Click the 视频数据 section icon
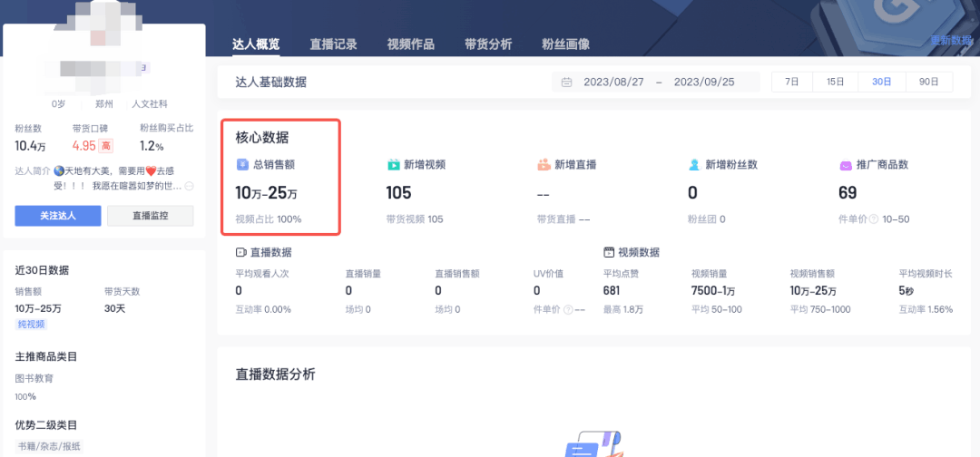Viewport: 980px width, 457px height. [x=608, y=252]
